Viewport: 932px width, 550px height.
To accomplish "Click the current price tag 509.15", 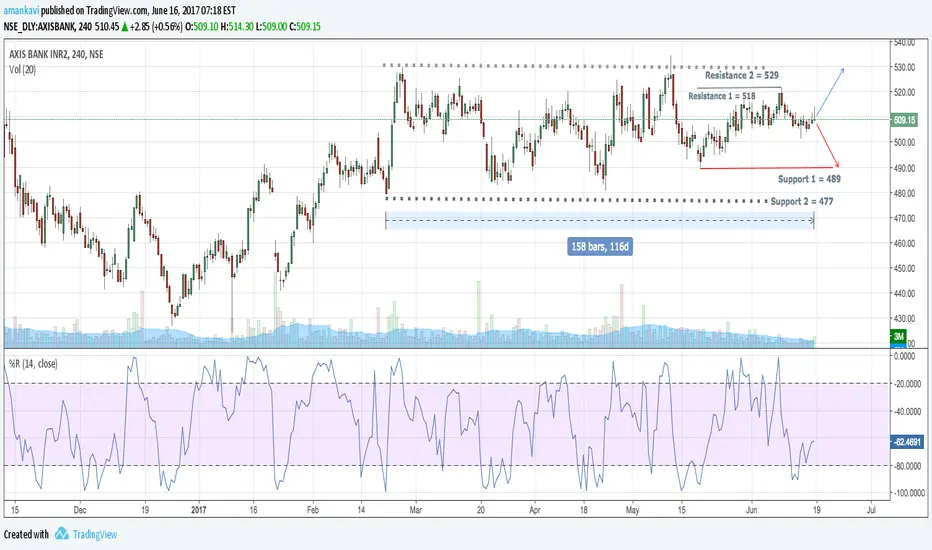I will point(904,120).
